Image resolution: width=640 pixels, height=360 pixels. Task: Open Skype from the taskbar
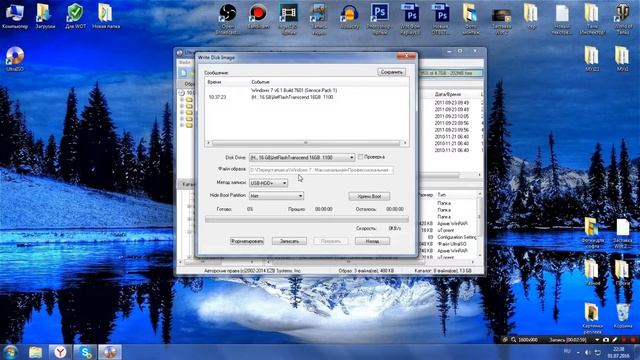pos(86,352)
